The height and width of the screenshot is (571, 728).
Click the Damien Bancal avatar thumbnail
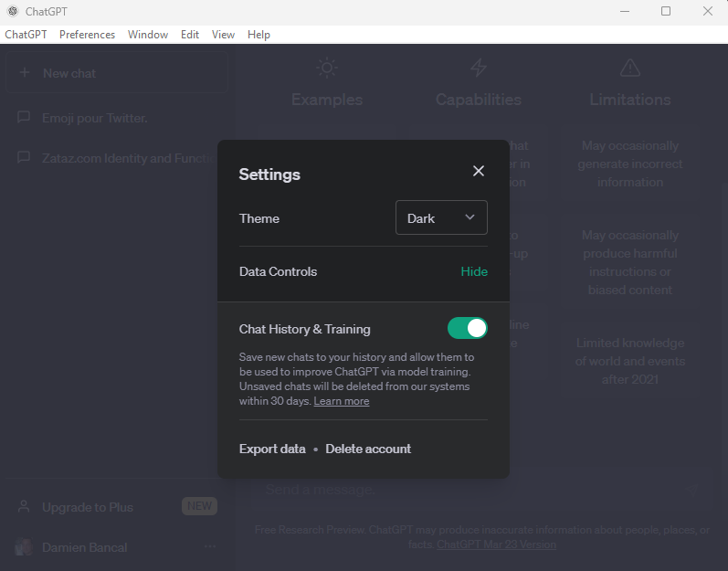click(23, 547)
